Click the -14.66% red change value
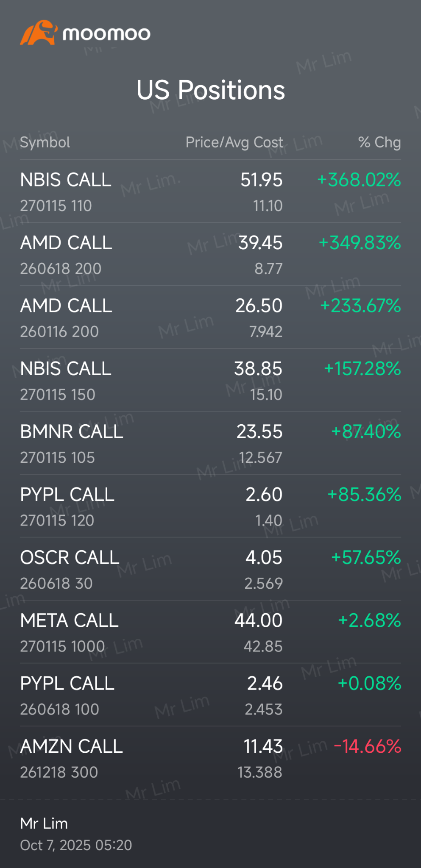This screenshot has width=421, height=868. click(x=367, y=746)
